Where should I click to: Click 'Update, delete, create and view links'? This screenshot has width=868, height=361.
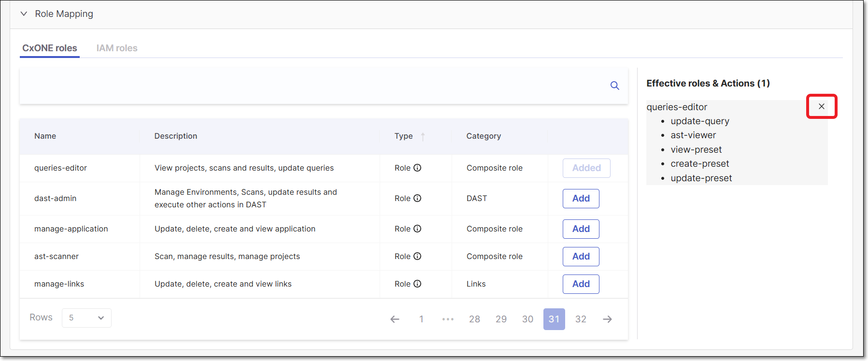pos(223,284)
